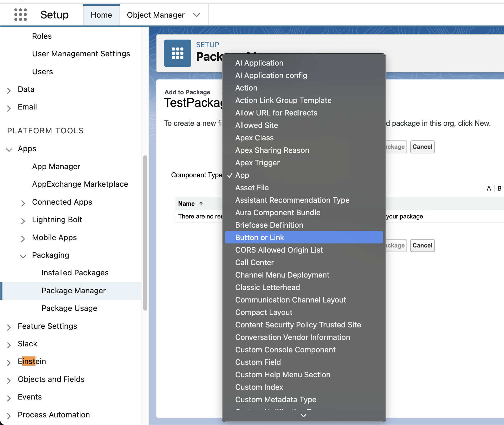The height and width of the screenshot is (425, 504).
Task: Choose Action Link Group Template
Action: [304, 100]
